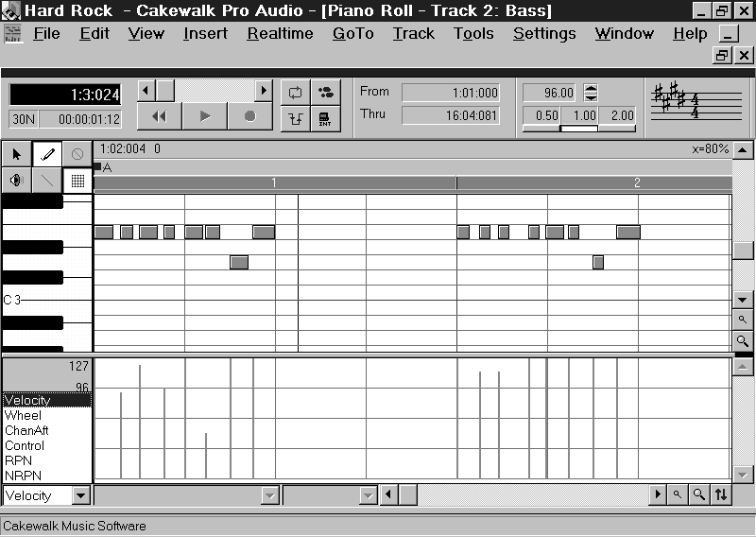756x537 pixels.
Task: Open the Tools menu
Action: coord(473,34)
